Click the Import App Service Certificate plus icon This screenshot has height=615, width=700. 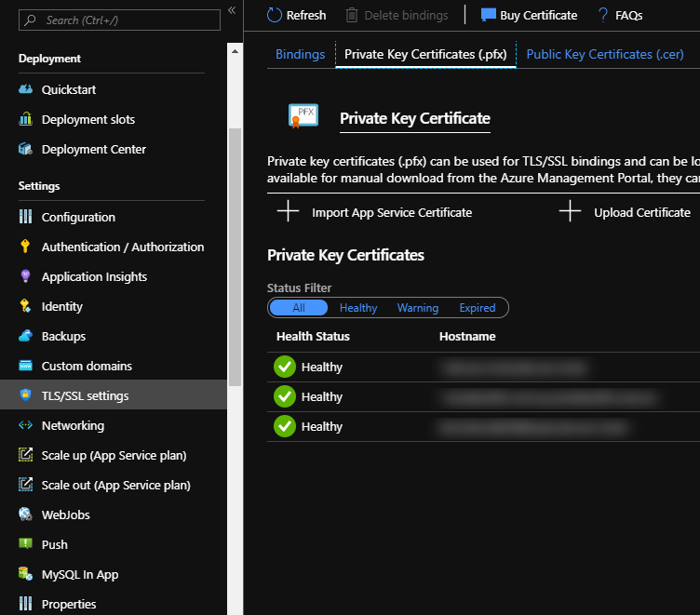(288, 211)
